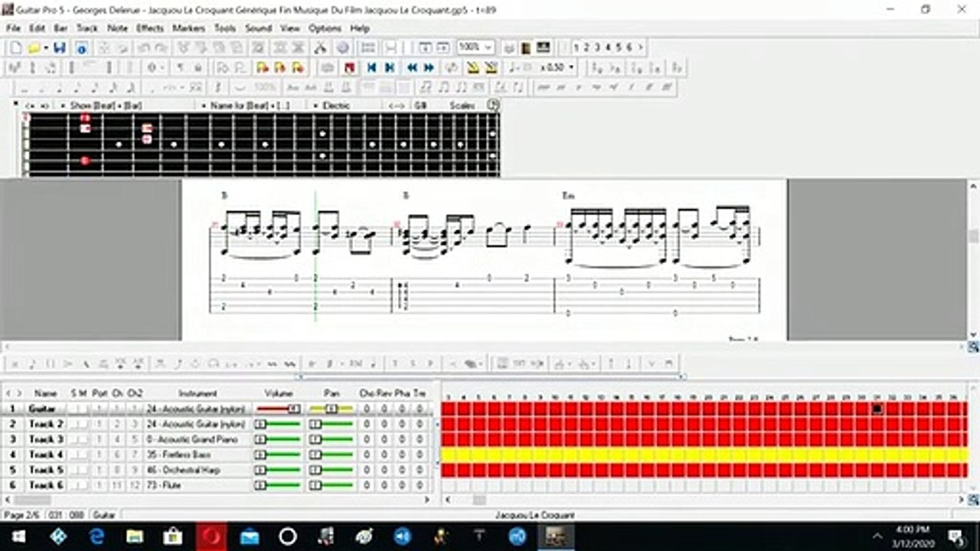Open the Markers menu
Image resolution: width=980 pixels, height=551 pixels.
[188, 28]
